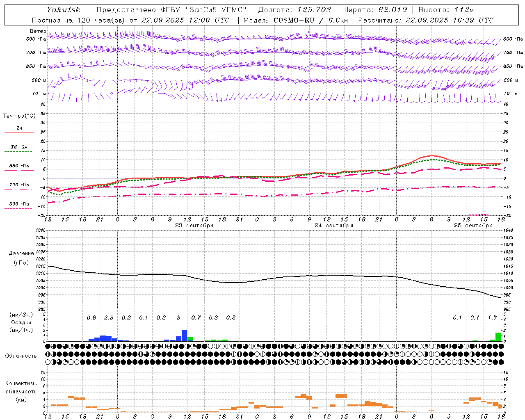Click the (км) unit label

coord(21,399)
